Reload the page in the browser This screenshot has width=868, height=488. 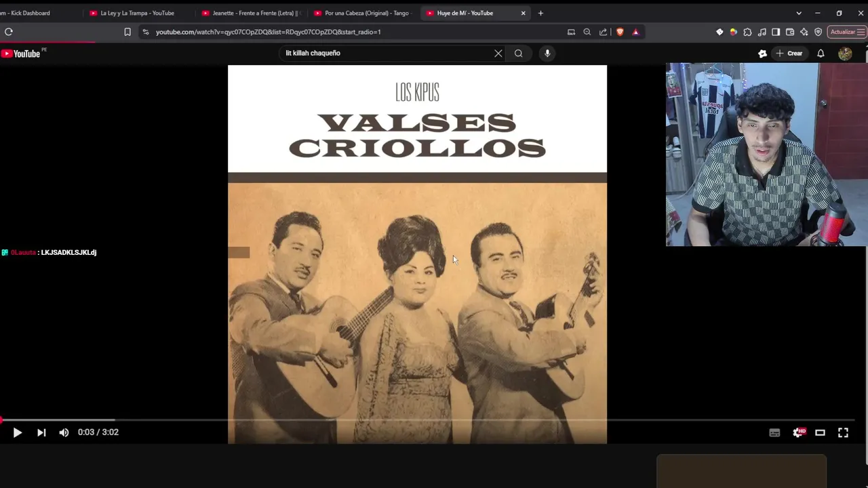point(9,32)
